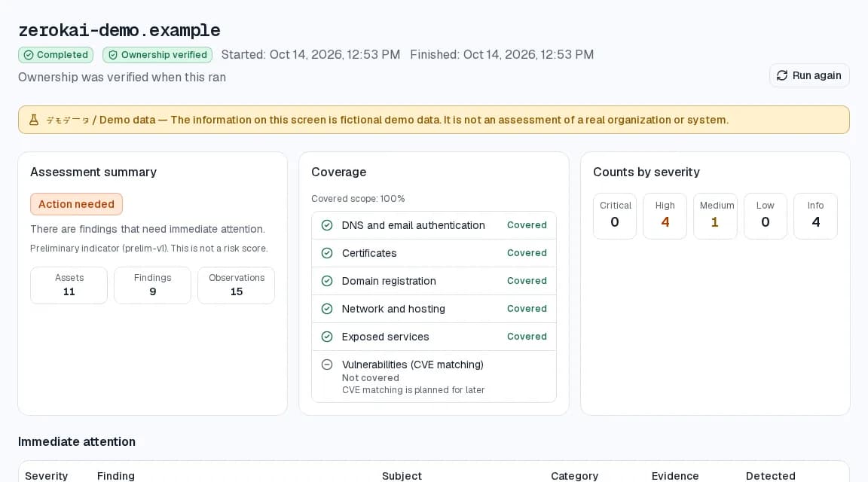Click the Network and hosting check icon
The image size is (868, 482).
pyautogui.click(x=327, y=309)
